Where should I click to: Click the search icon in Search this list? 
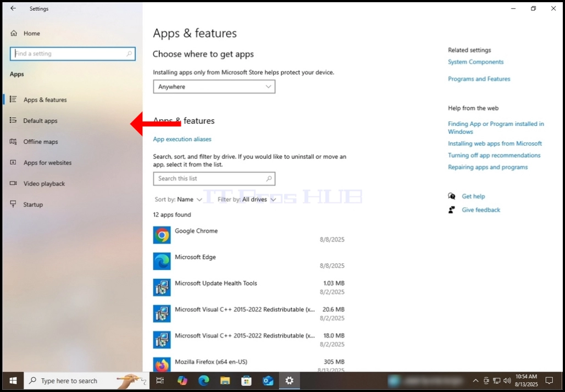[x=269, y=179]
